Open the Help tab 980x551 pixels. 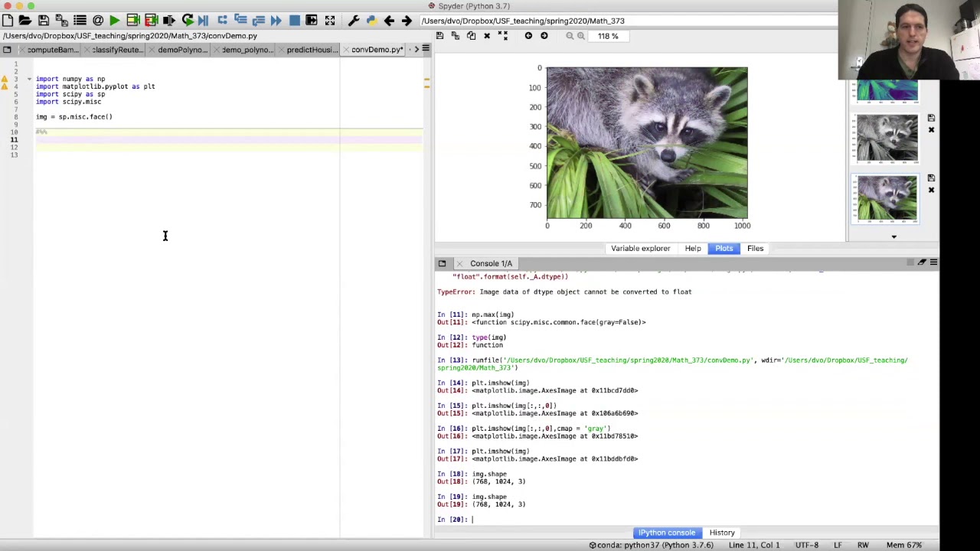(x=693, y=249)
